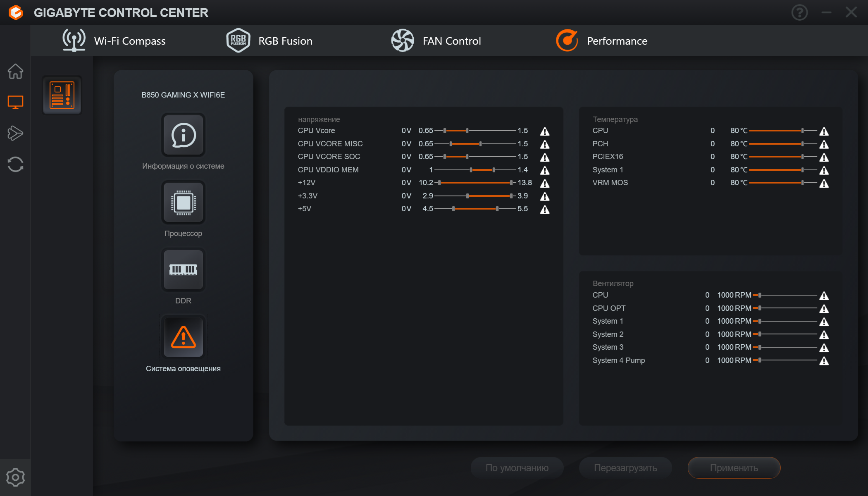Open the home icon in sidebar
Image resolution: width=868 pixels, height=496 pixels.
(x=15, y=71)
